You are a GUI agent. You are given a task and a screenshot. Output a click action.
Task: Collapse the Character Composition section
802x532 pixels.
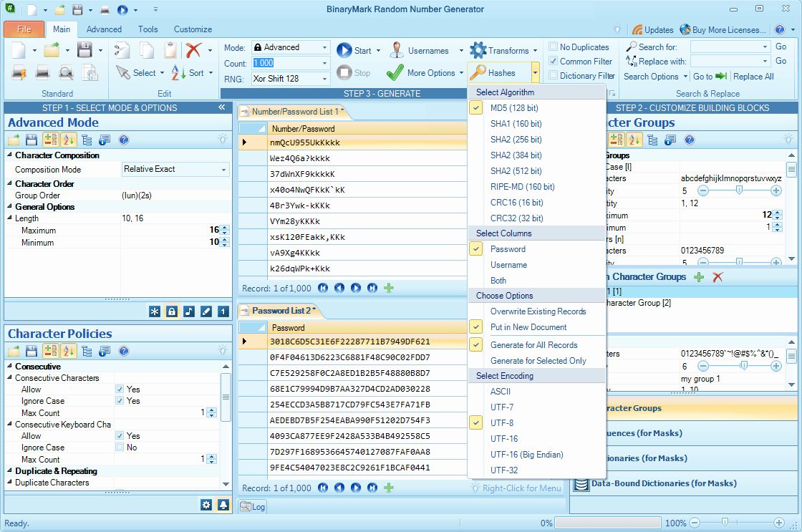pos(10,155)
